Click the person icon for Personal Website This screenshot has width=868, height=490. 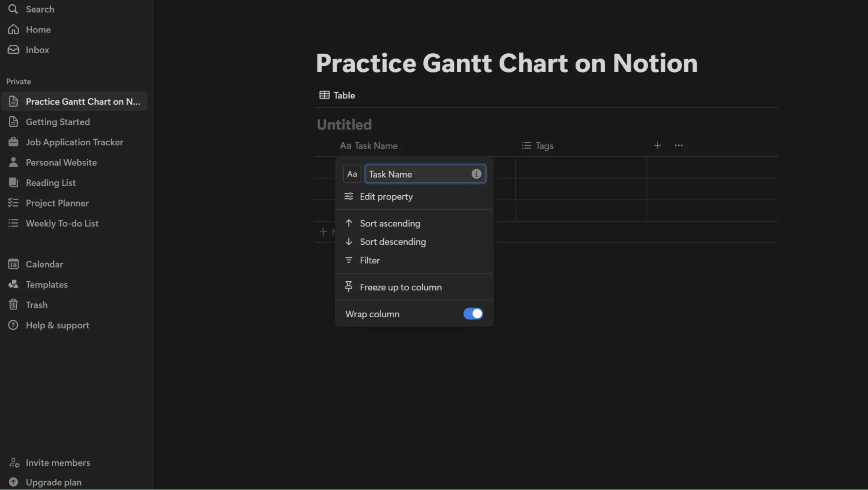tap(13, 162)
